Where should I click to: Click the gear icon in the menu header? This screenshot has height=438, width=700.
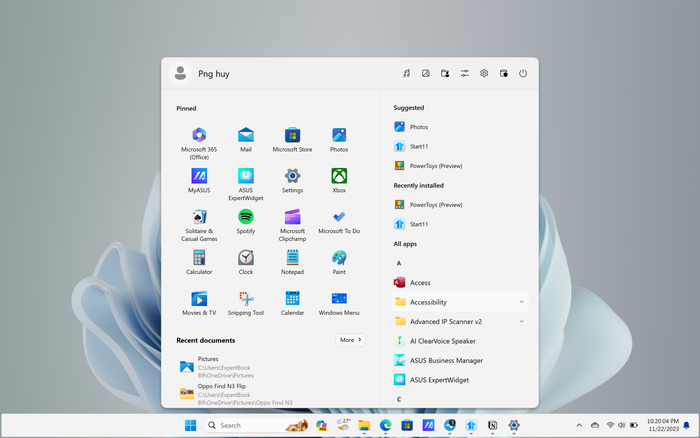tap(484, 73)
